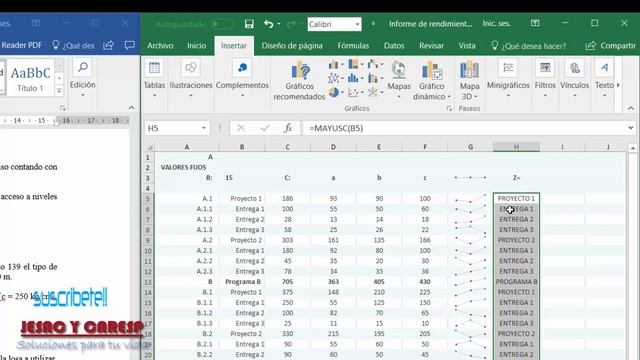Open the Minigráficos menu
Screen dimensions: 640x360
(x=508, y=79)
